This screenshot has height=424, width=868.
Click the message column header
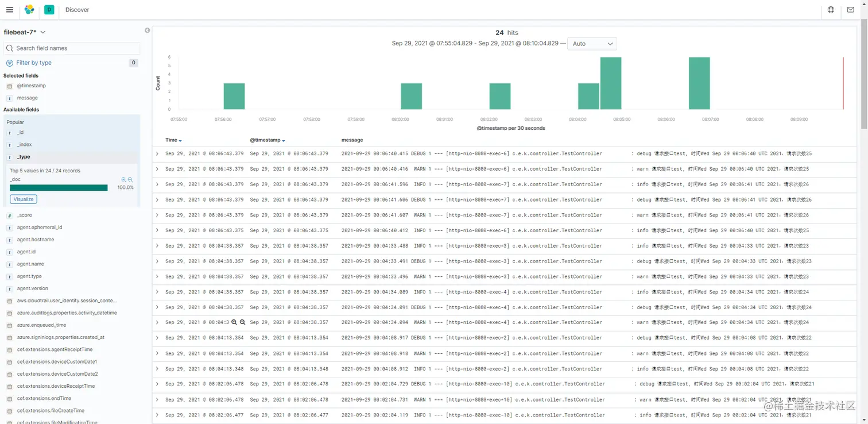pyautogui.click(x=352, y=140)
